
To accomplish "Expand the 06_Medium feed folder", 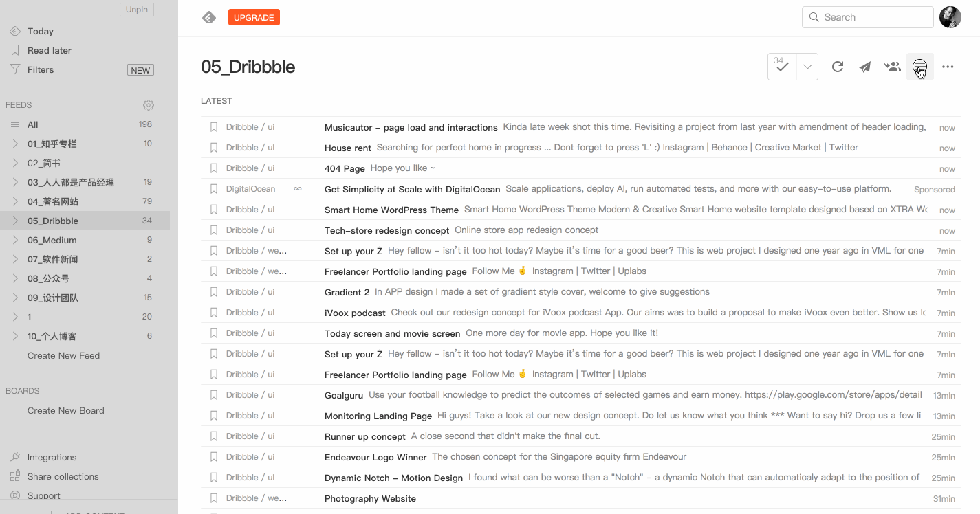I will click(15, 240).
